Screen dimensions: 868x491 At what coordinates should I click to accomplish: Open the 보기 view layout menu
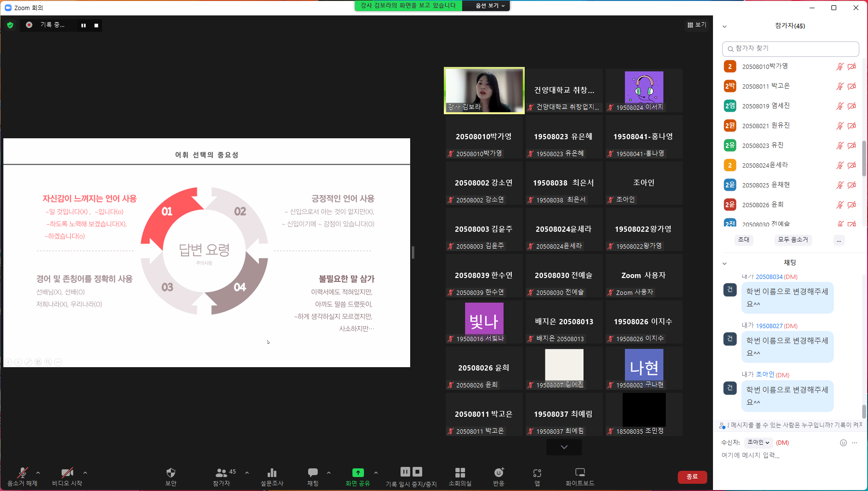(697, 25)
